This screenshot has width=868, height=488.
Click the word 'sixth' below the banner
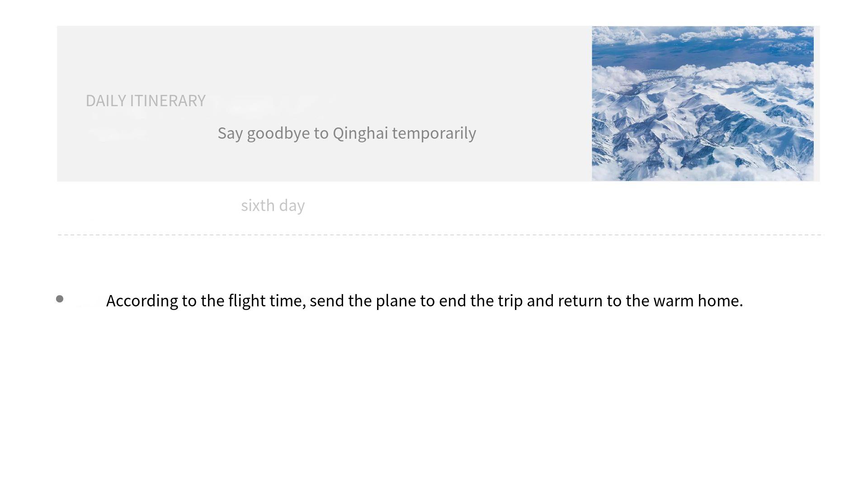point(258,206)
